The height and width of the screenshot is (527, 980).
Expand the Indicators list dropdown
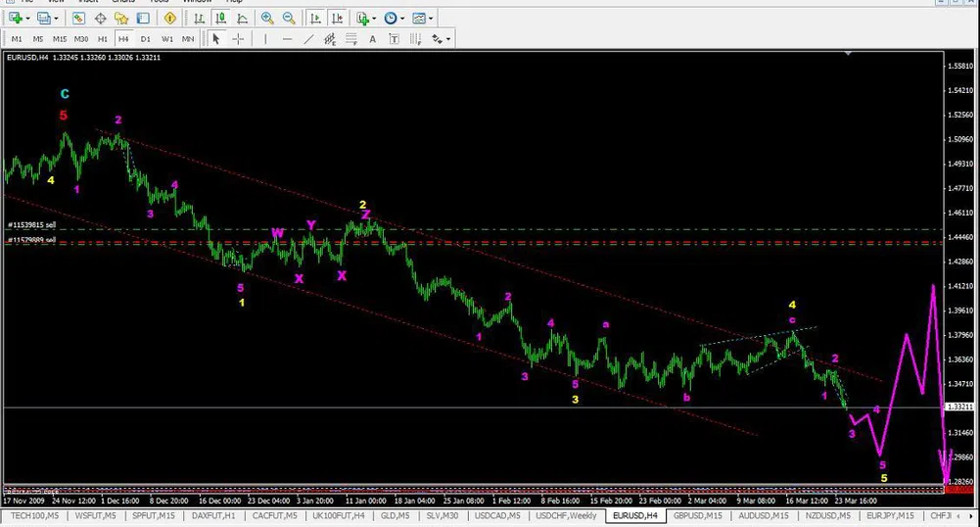(366, 18)
